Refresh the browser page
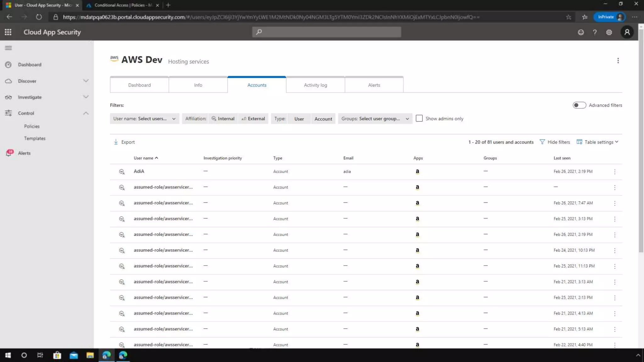The width and height of the screenshot is (644, 362). 39,17
